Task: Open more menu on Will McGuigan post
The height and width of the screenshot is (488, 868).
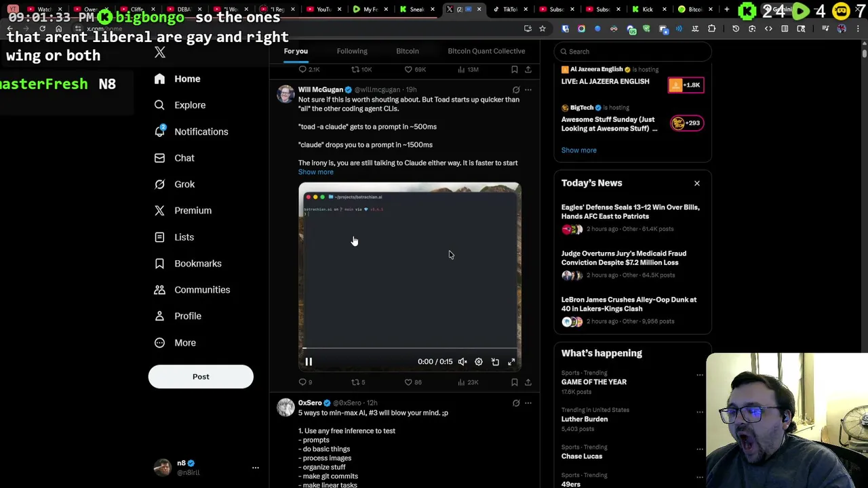Action: click(x=528, y=89)
